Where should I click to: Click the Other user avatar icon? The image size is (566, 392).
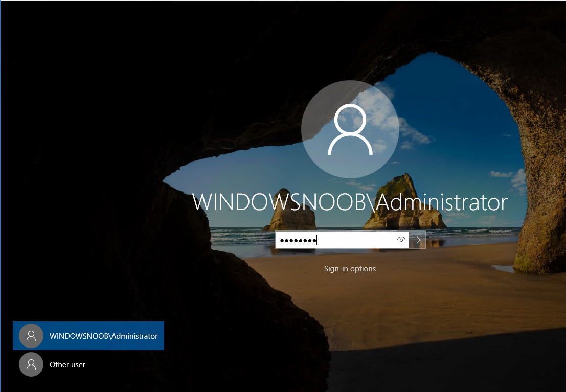click(x=31, y=364)
